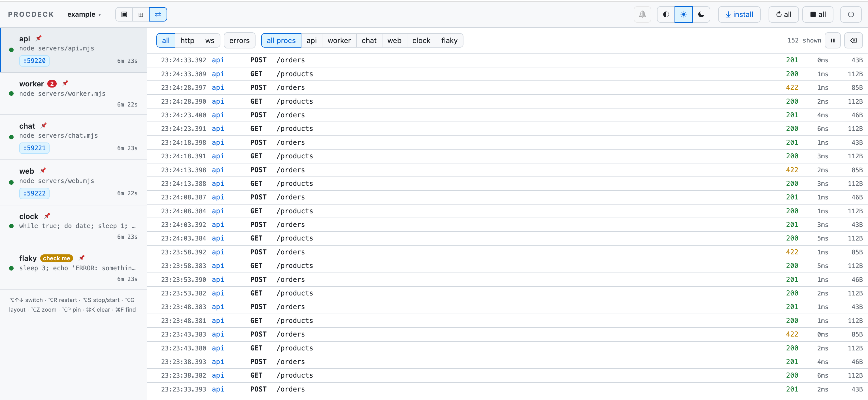Click the flaky 'check me' badge

pos(57,258)
